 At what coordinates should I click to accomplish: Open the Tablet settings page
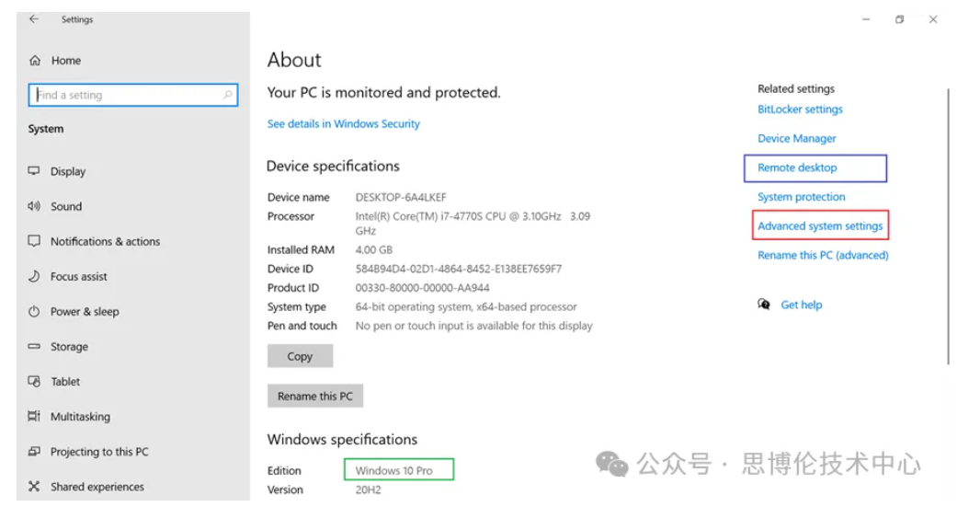click(x=65, y=382)
